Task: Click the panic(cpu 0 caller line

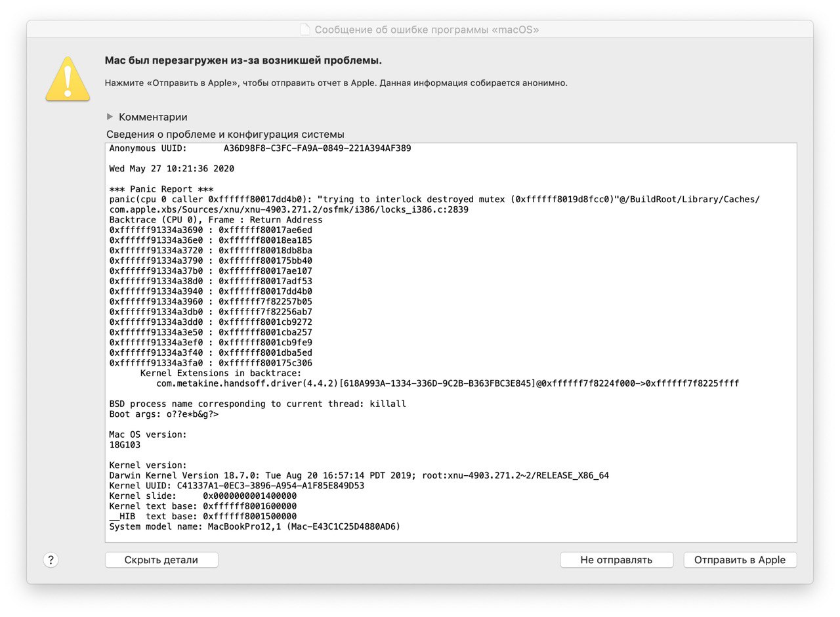Action: click(434, 199)
